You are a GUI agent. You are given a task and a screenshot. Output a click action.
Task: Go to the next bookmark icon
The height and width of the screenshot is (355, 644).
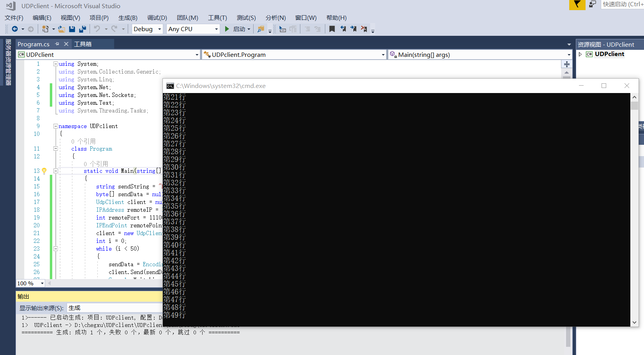[353, 29]
